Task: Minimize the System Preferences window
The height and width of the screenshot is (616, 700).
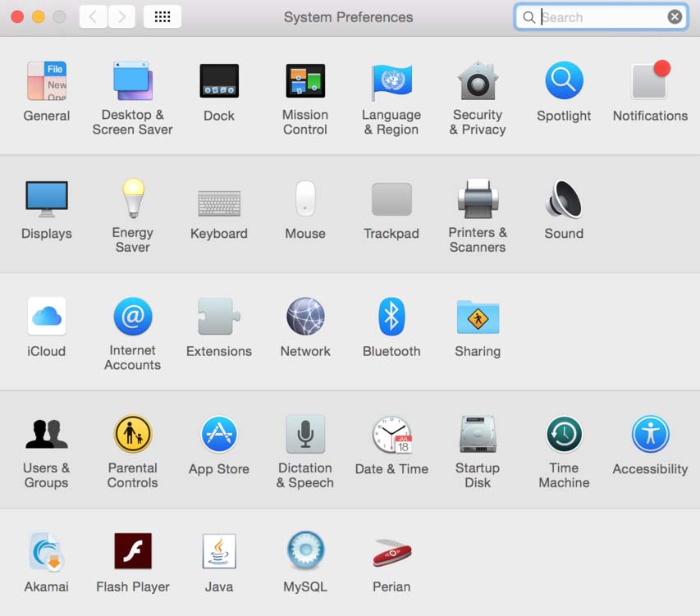Action: coord(39,17)
